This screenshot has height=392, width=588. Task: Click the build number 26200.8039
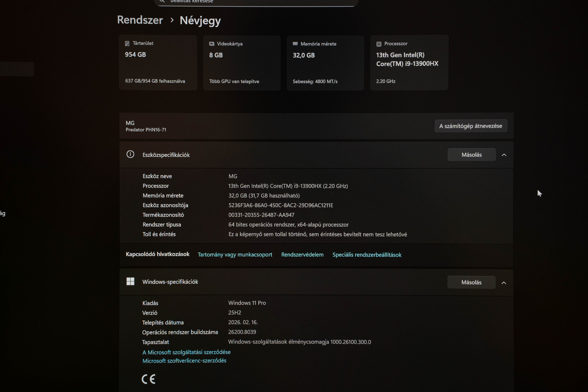pyautogui.click(x=242, y=332)
